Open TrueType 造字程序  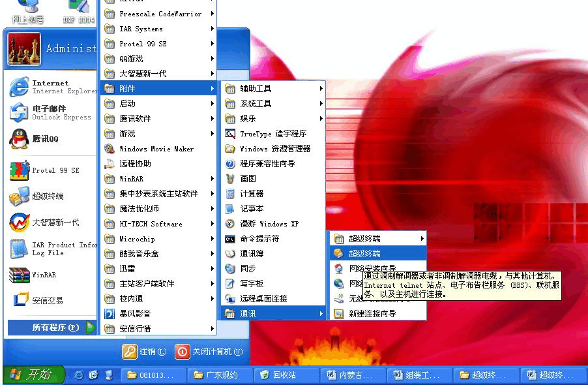pos(273,134)
